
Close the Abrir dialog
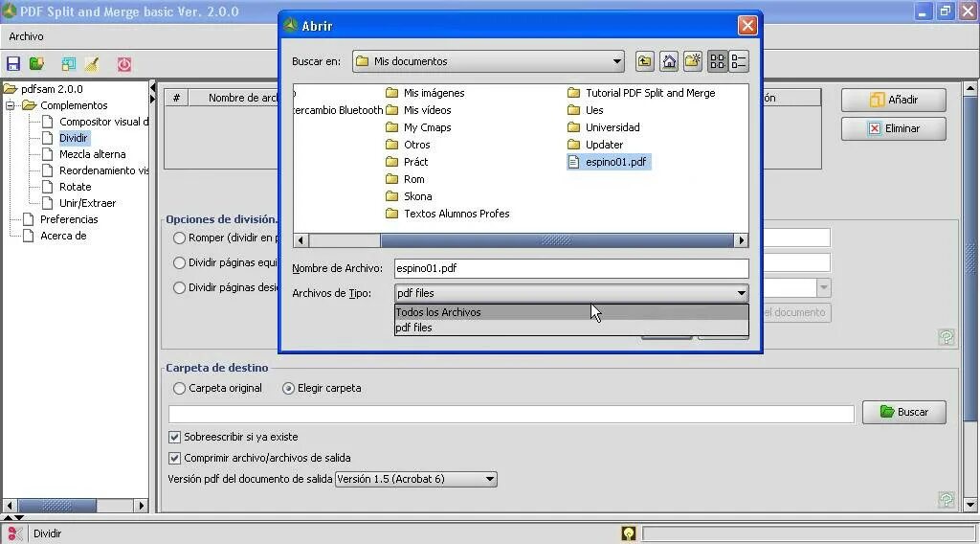coord(746,26)
